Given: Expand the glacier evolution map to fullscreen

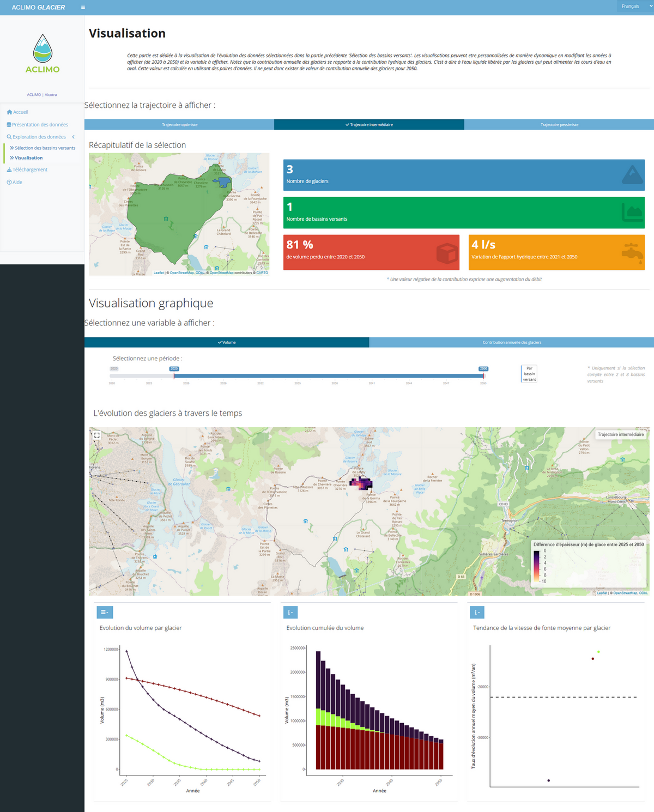Looking at the screenshot, I should pos(96,435).
